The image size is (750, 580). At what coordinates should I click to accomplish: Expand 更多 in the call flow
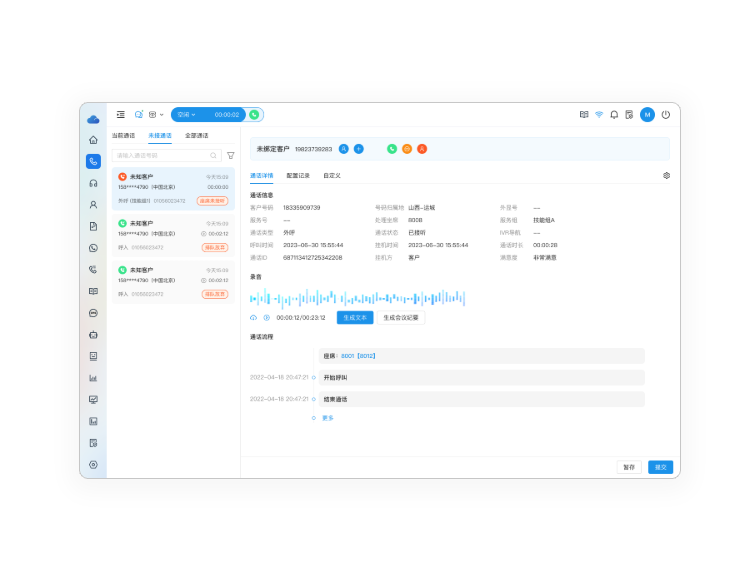tap(327, 418)
